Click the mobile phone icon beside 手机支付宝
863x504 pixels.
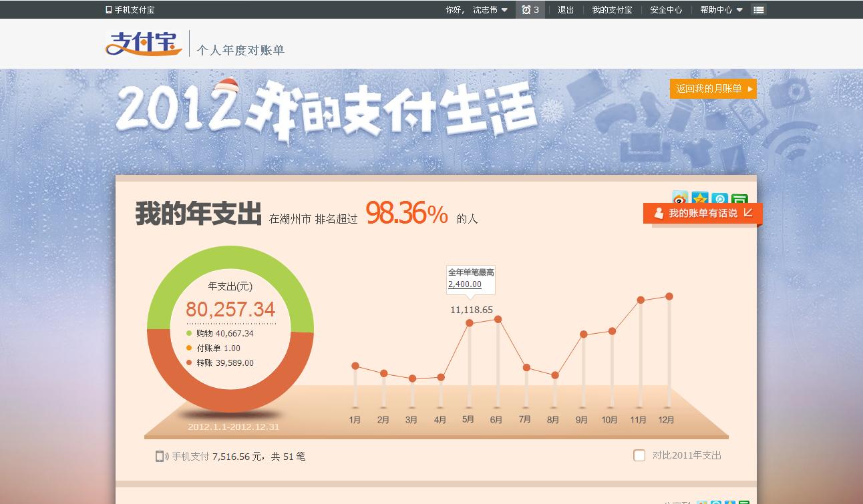click(x=109, y=10)
